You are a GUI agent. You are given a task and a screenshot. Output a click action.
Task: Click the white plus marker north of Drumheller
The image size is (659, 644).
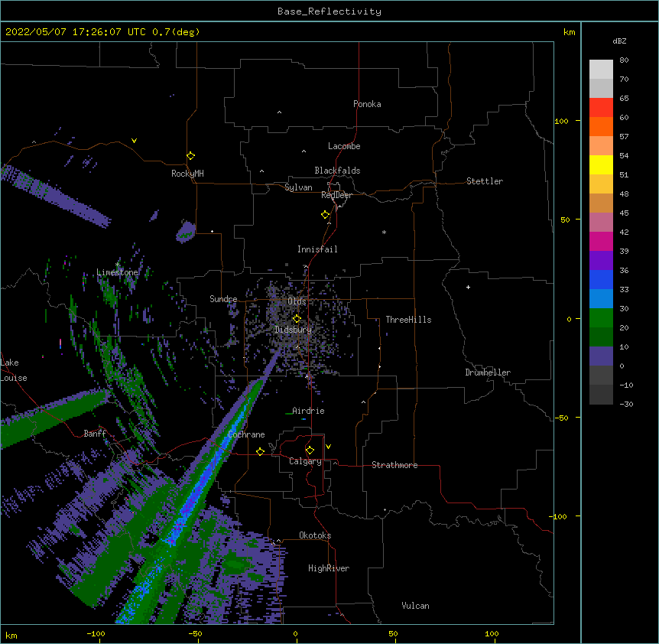468,287
